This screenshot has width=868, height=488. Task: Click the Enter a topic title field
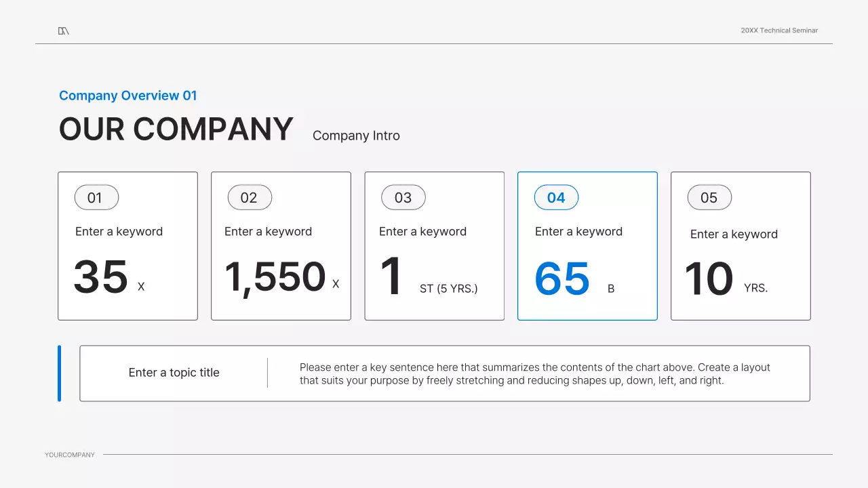(x=174, y=373)
